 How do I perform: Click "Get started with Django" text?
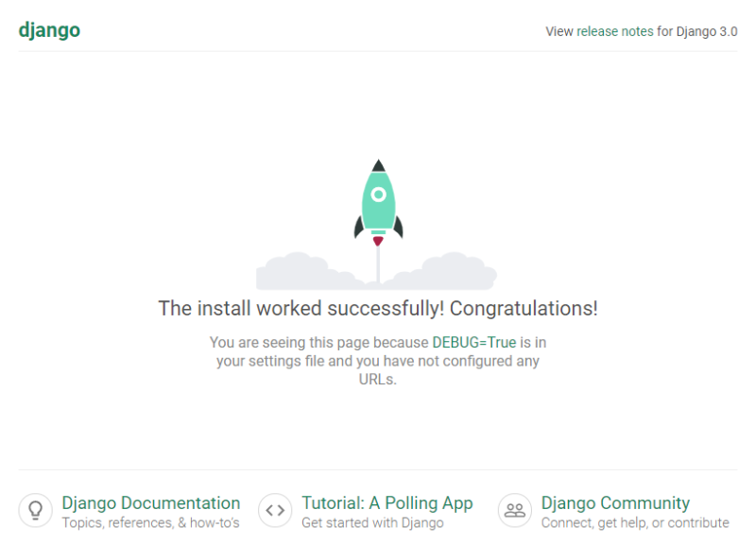point(372,523)
